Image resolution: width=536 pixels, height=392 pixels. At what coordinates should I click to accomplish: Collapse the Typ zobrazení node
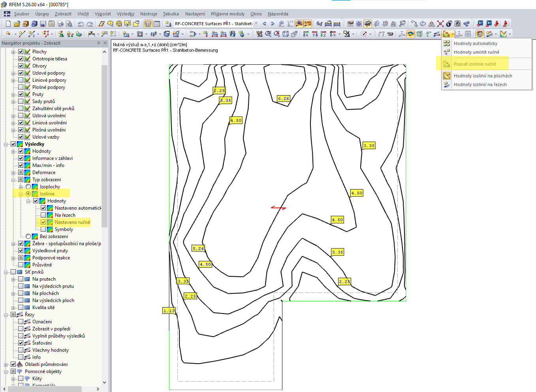click(x=13, y=180)
